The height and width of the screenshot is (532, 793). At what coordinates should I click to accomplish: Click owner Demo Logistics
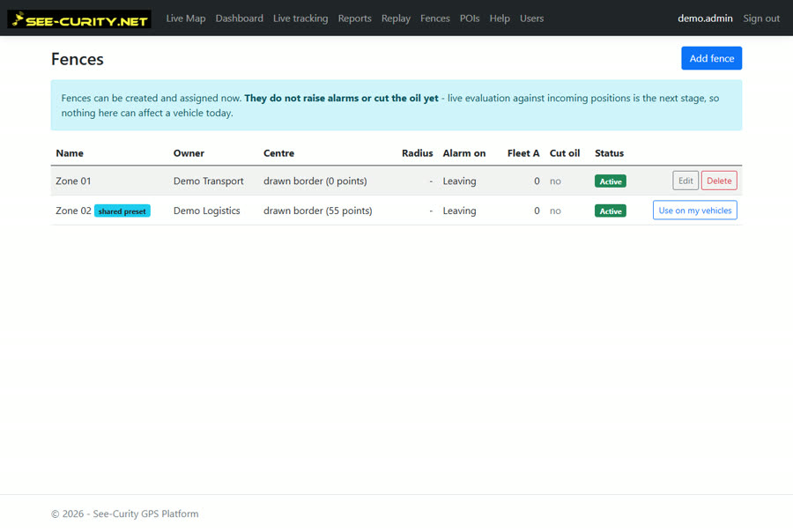(206, 211)
